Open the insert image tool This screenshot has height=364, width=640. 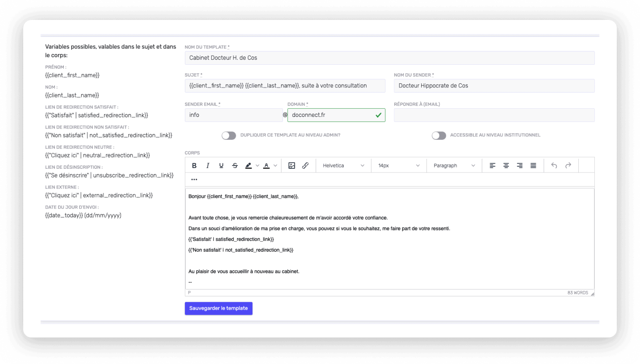[x=292, y=165]
